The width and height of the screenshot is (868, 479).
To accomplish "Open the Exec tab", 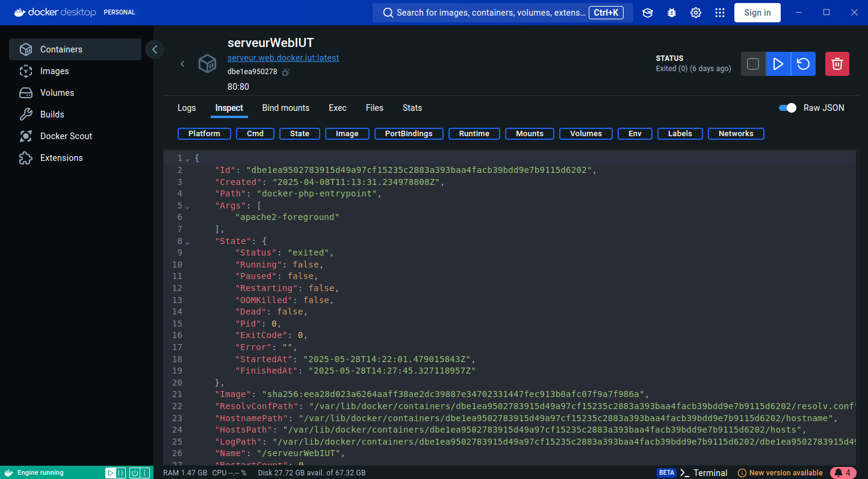I will click(x=338, y=108).
